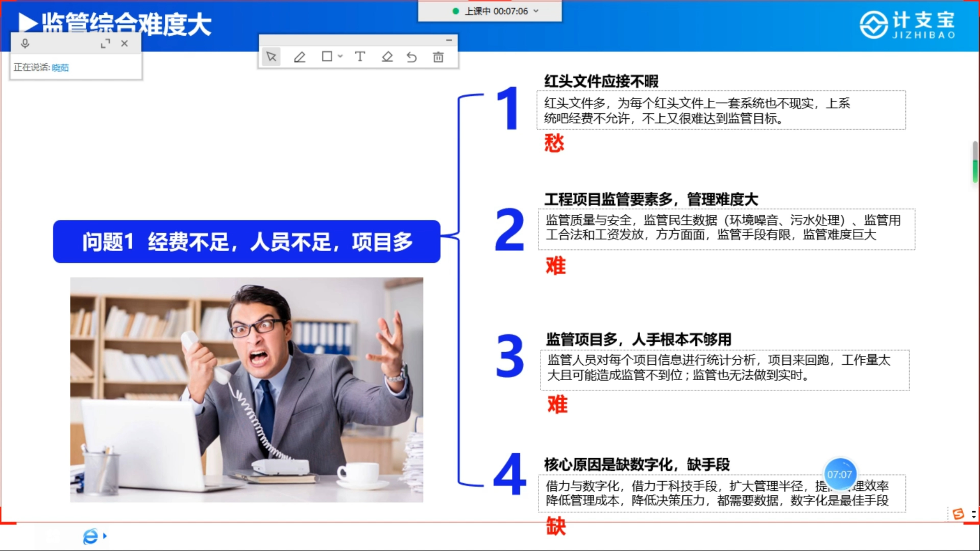Open the Sogou input method icon
The width and height of the screenshot is (980, 551).
[x=958, y=514]
